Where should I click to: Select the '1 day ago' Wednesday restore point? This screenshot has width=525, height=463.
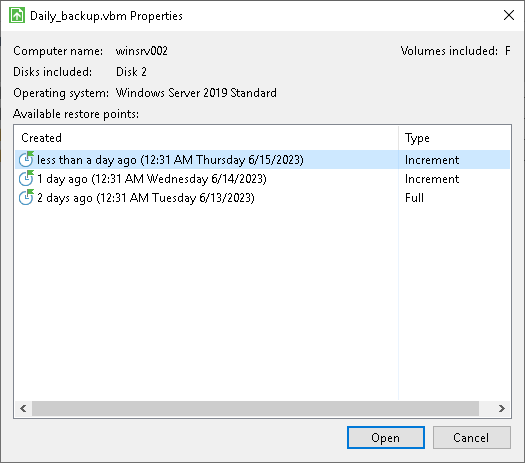pos(262,179)
